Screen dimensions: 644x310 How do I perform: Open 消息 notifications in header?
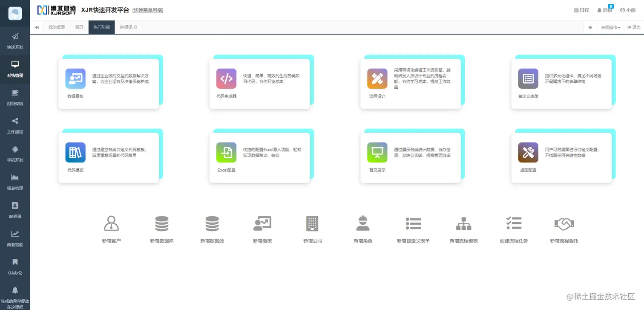[605, 10]
